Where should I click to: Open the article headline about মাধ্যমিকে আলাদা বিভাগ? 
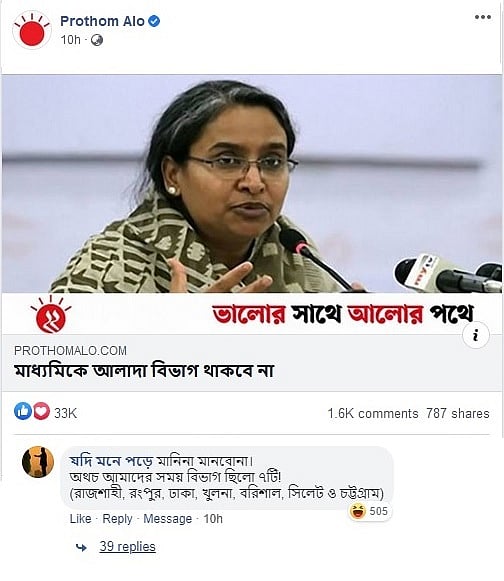click(144, 371)
